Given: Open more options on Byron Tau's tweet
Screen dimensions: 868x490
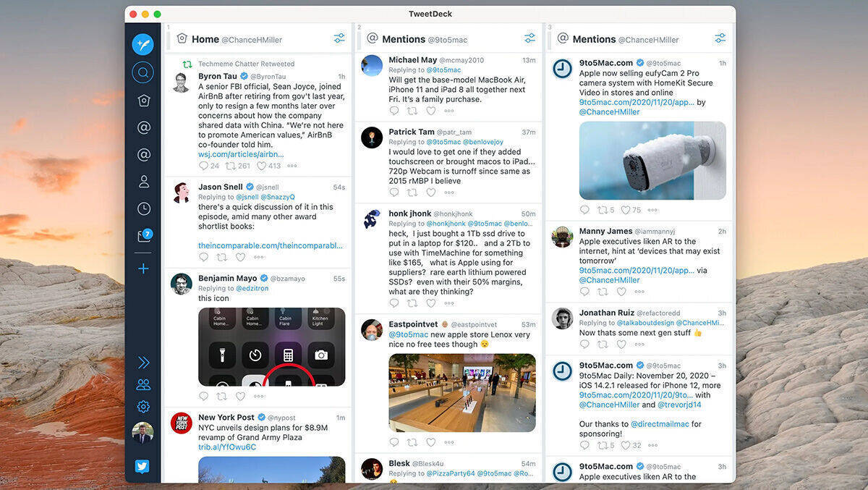Looking at the screenshot, I should [x=292, y=166].
